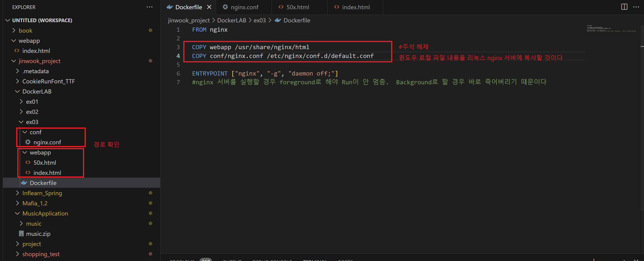Open the editor more actions ellipsis menu
This screenshot has width=644, height=261.
click(x=636, y=7)
